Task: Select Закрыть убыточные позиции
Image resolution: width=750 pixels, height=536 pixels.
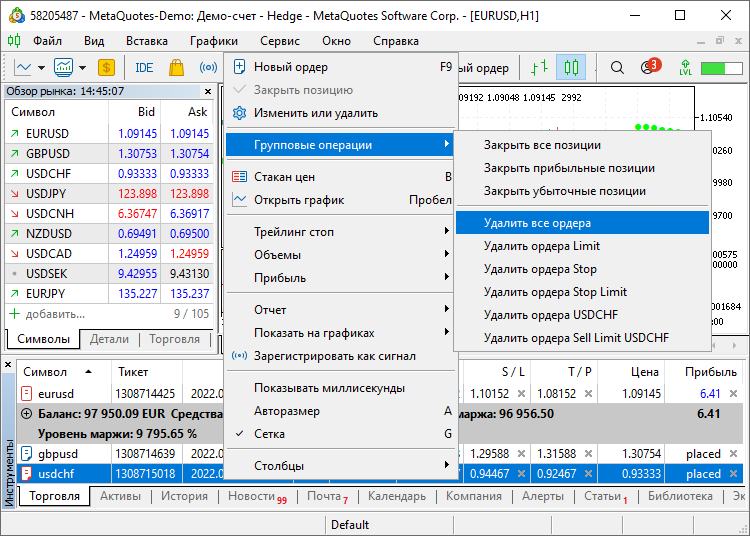Action: pyautogui.click(x=582, y=191)
